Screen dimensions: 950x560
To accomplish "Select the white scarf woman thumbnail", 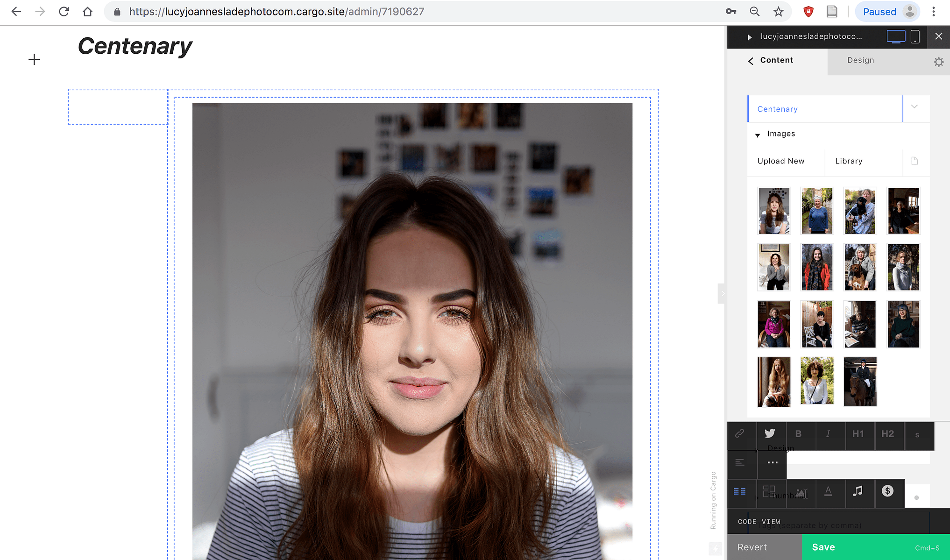I will point(903,267).
